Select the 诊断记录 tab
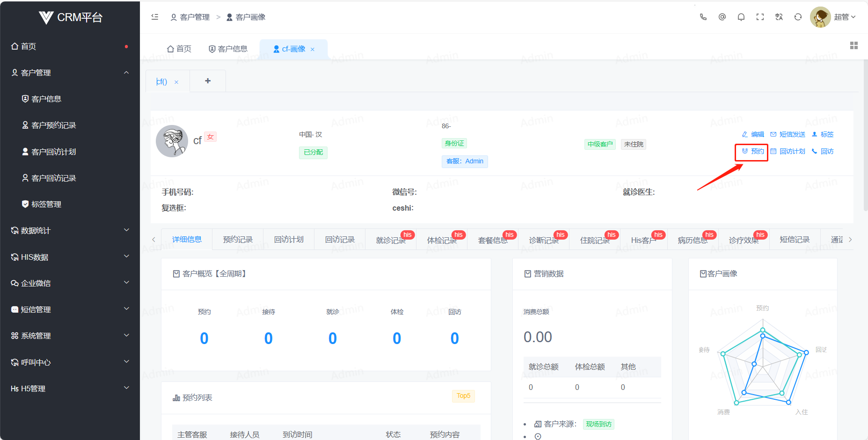Image resolution: width=868 pixels, height=440 pixels. 544,240
